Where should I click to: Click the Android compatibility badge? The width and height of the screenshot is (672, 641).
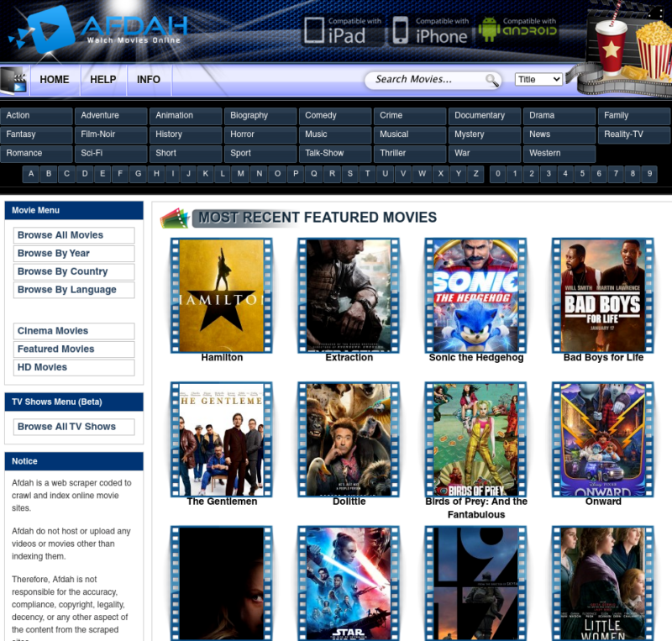(518, 29)
